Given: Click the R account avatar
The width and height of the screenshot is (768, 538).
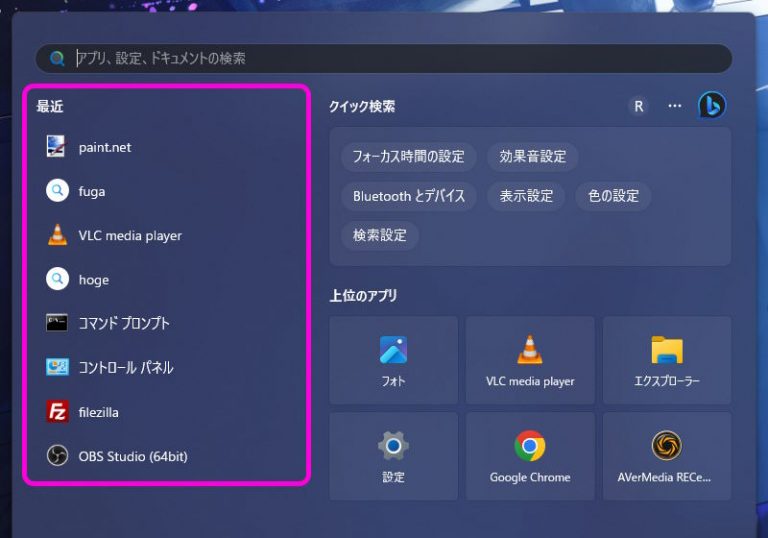Looking at the screenshot, I should tap(639, 106).
